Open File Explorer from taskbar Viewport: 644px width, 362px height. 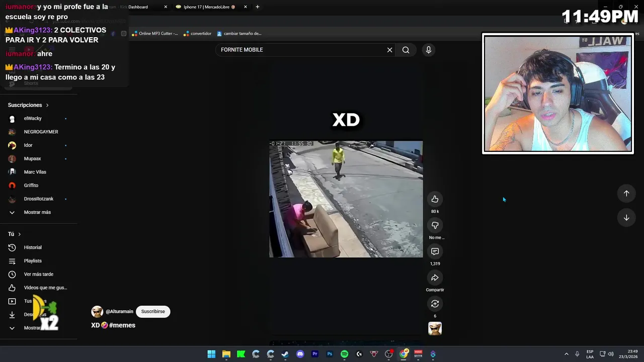pyautogui.click(x=226, y=354)
